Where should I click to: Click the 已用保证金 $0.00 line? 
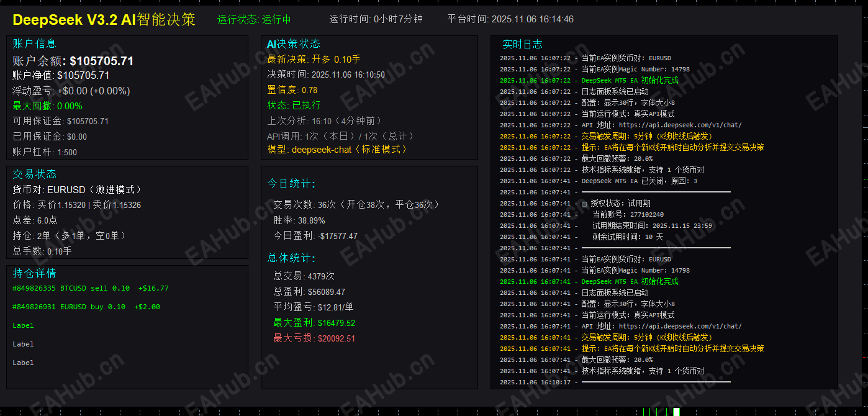click(x=50, y=137)
